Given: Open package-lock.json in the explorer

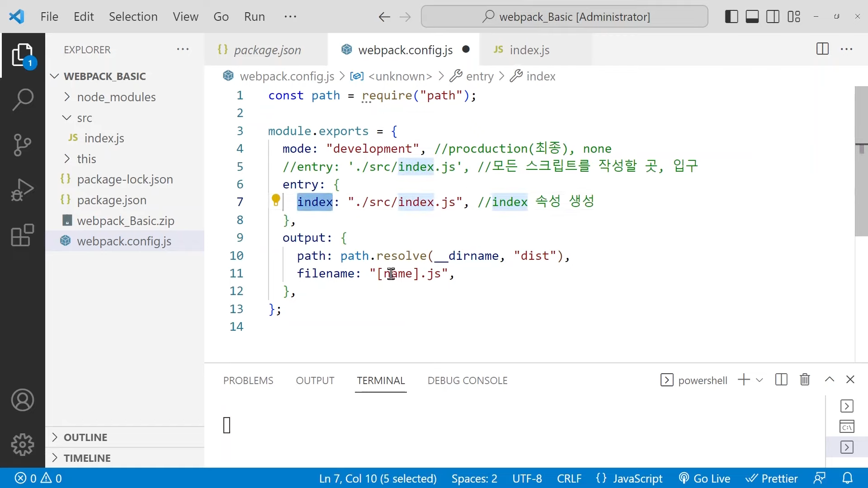Looking at the screenshot, I should point(125,179).
